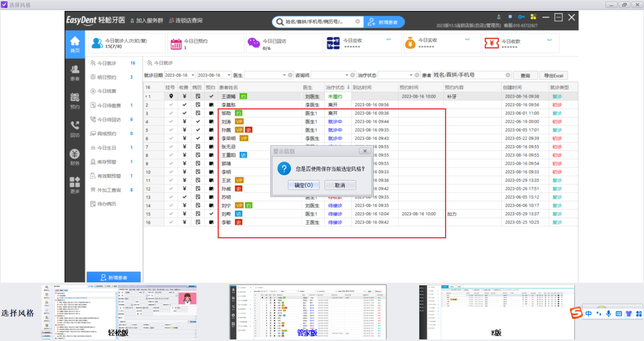Choose the E版 style thumbnail

pyautogui.click(x=497, y=312)
